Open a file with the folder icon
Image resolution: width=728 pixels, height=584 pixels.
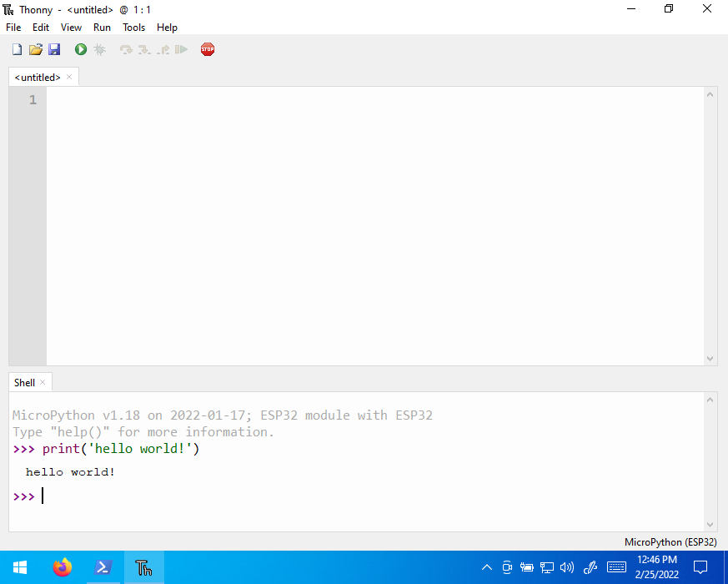point(36,49)
